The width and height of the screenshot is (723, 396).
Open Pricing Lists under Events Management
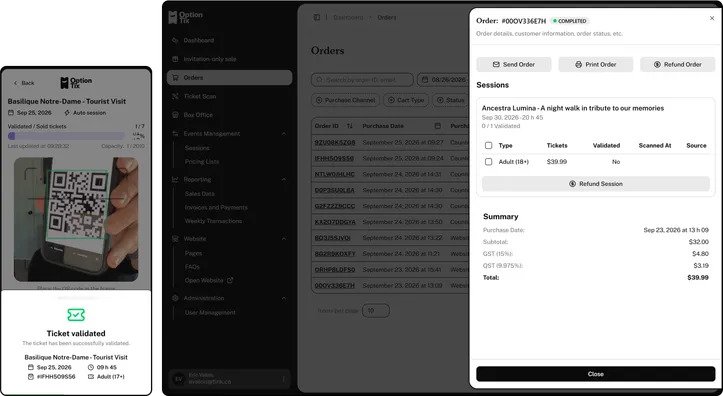201,162
